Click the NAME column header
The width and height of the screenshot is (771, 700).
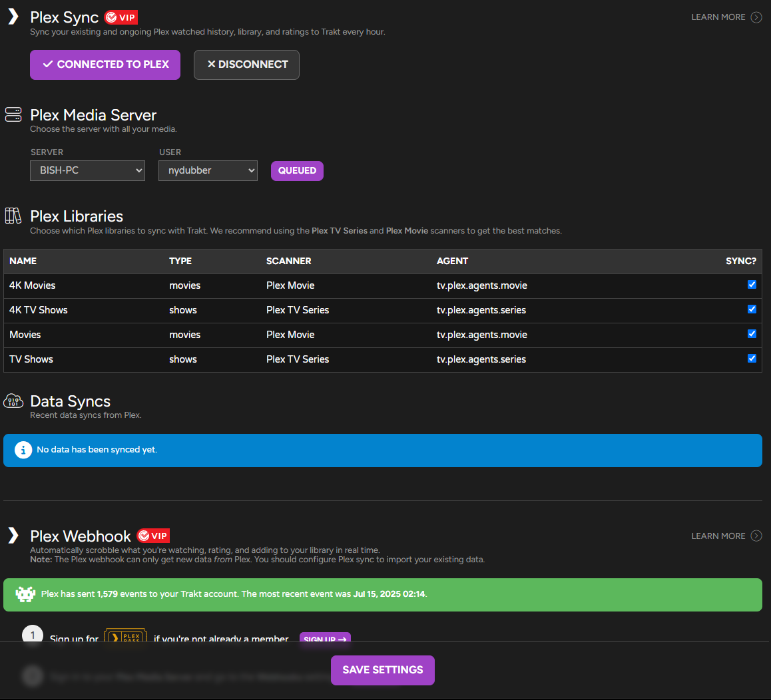tap(23, 261)
